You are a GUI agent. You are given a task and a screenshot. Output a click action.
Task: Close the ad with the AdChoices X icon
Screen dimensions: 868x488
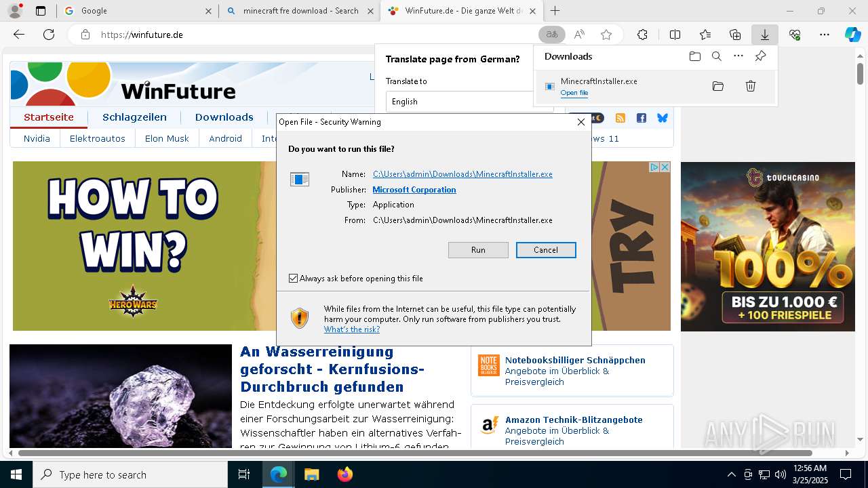pos(665,167)
